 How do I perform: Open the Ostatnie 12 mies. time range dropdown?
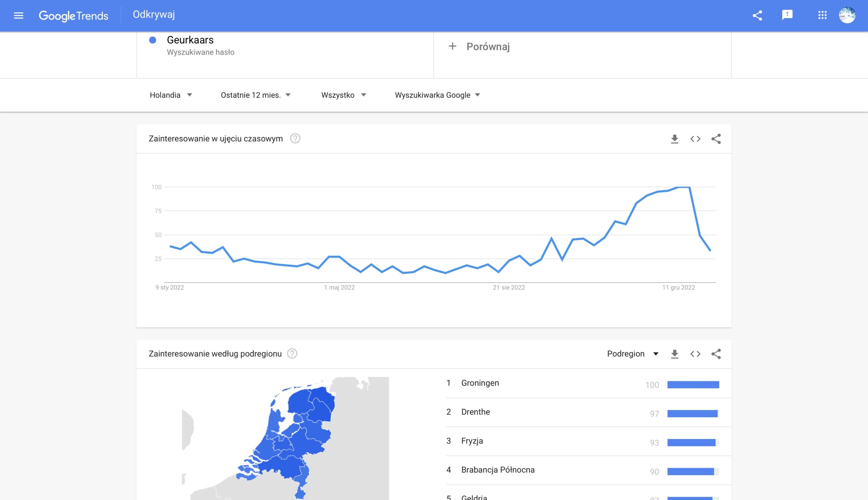coord(256,95)
